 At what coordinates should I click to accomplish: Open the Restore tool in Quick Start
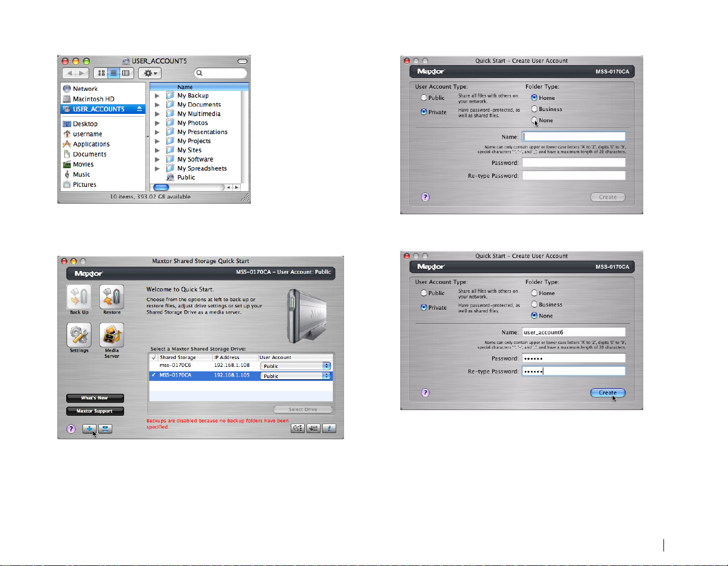(x=112, y=297)
